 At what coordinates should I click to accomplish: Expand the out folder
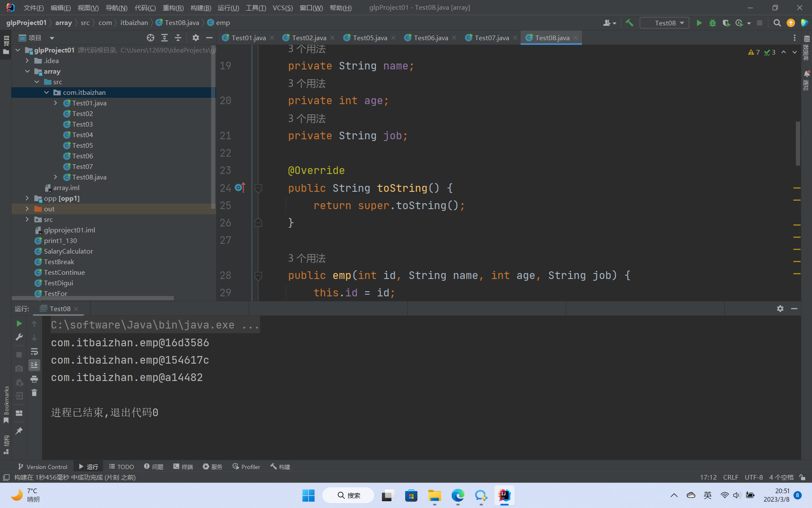click(27, 209)
